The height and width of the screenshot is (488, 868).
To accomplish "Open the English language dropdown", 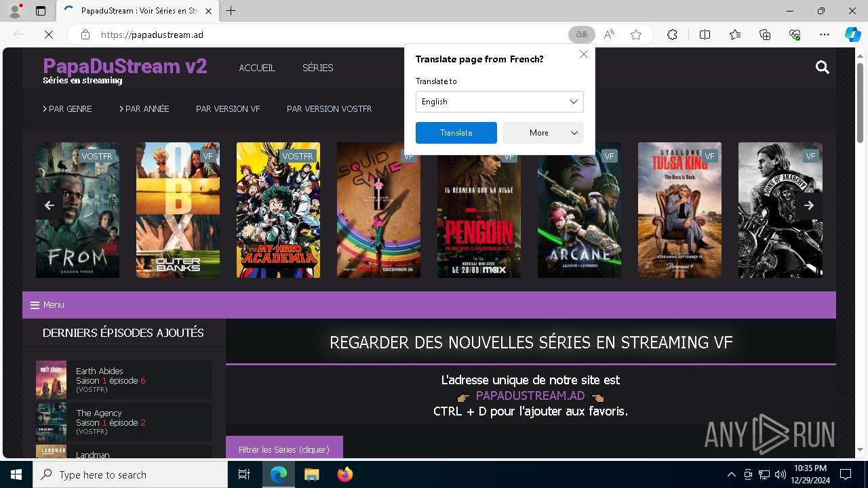I will pos(500,102).
